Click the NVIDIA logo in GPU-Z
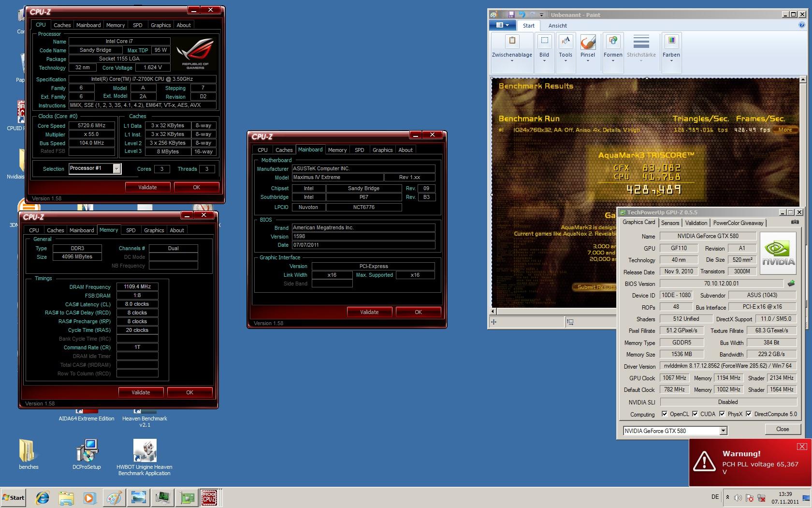This screenshot has height=508, width=812. 778,254
